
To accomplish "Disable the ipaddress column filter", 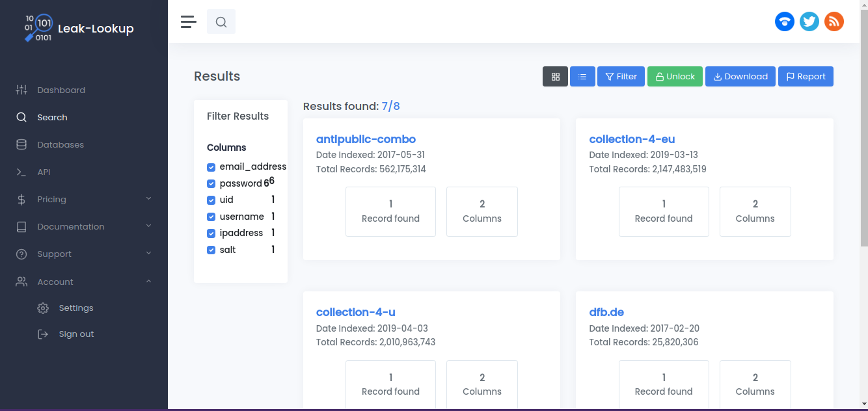I will point(211,233).
